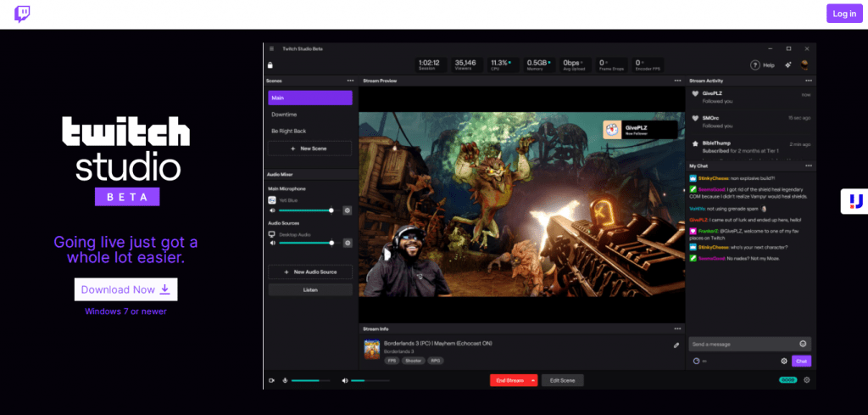Open Main Microphone settings gear

click(x=347, y=210)
